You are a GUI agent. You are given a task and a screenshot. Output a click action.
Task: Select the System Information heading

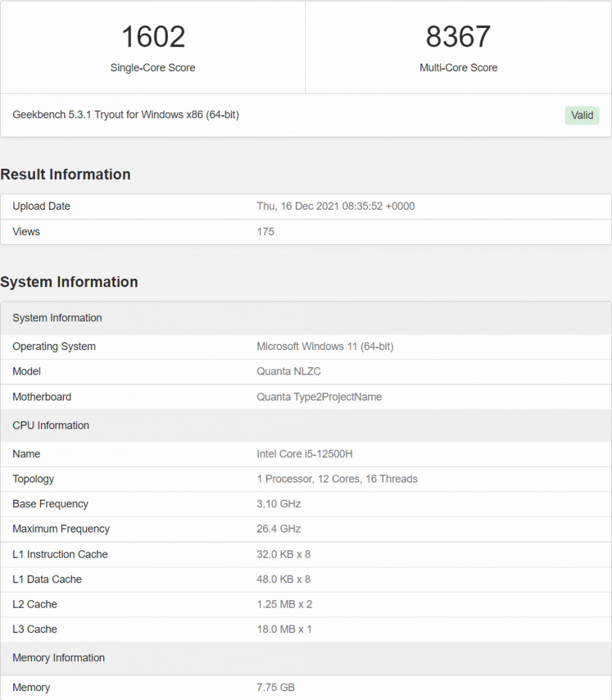click(69, 282)
